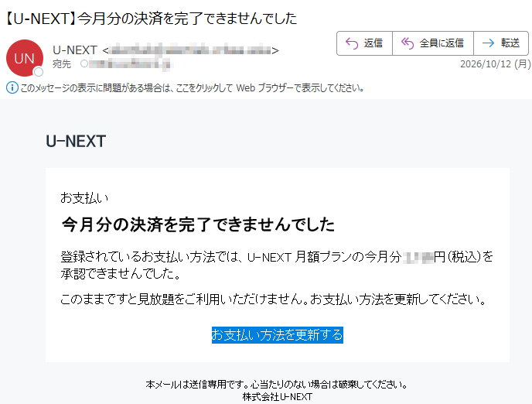This screenshot has height=404, width=532.
Task: Click the blue info icon in message bar
Action: click(12, 88)
